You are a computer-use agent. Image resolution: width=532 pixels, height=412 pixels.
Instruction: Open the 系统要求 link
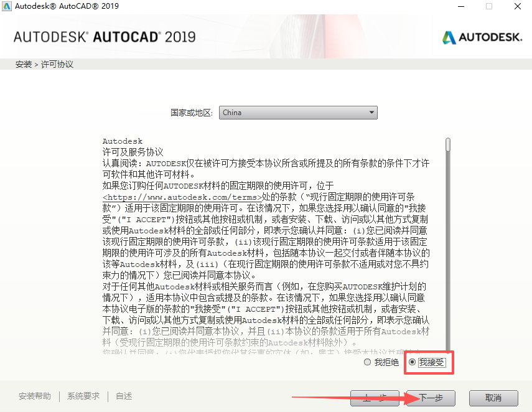[x=83, y=396]
